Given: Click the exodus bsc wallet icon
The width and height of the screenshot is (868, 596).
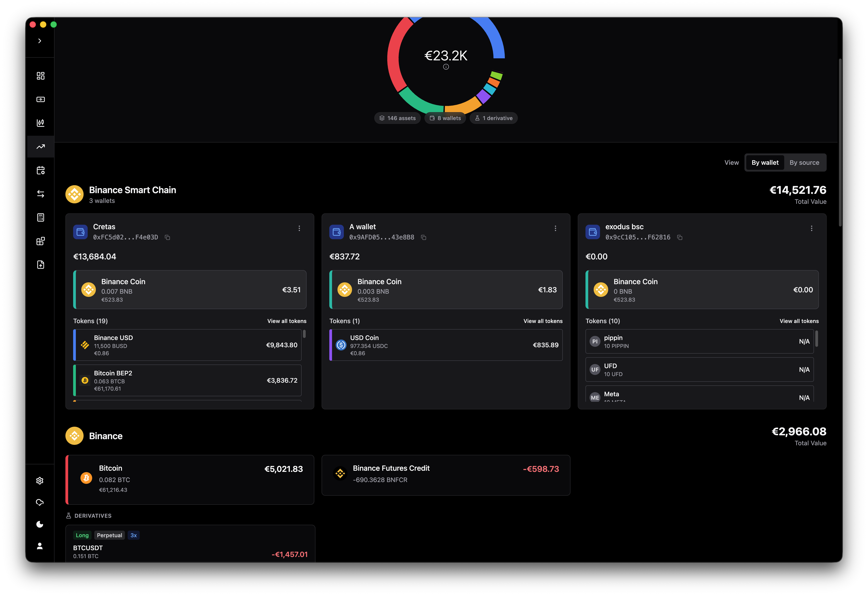Looking at the screenshot, I should (x=593, y=232).
